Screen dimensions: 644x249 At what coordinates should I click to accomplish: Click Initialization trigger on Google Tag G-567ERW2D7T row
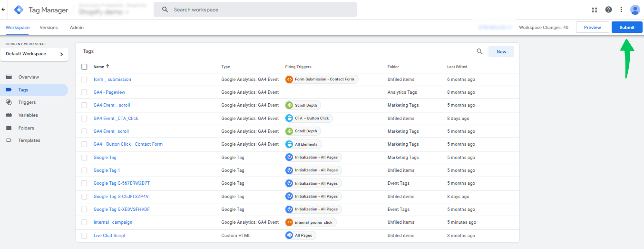coord(313,183)
